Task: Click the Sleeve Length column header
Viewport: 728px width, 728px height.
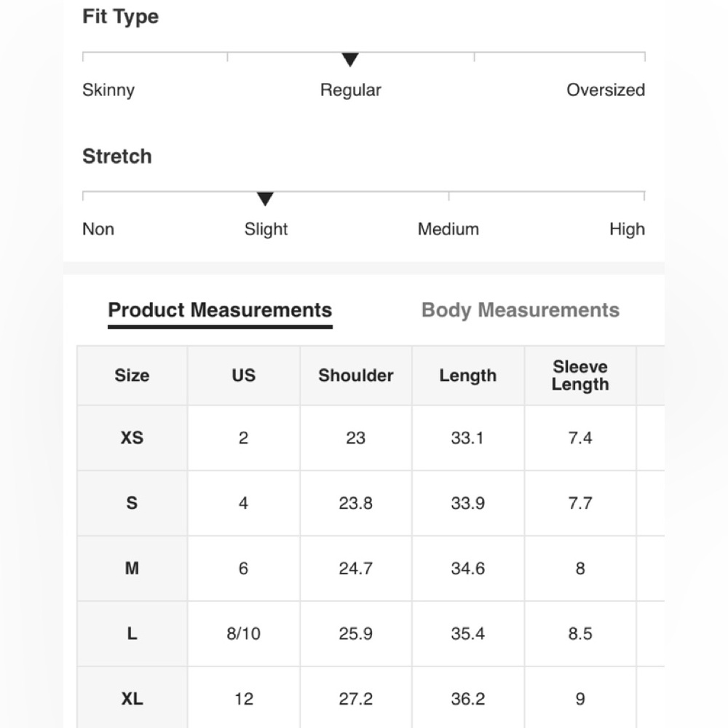Action: click(x=580, y=376)
